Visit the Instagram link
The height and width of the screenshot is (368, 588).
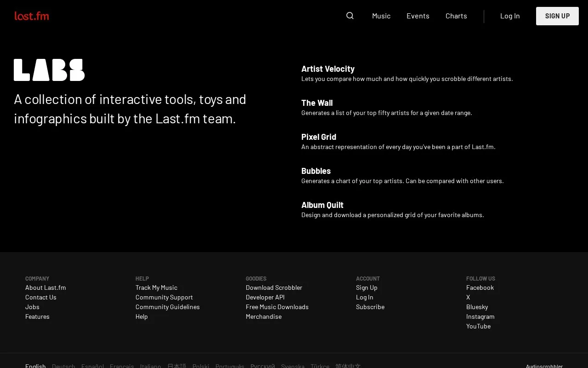[481, 316]
